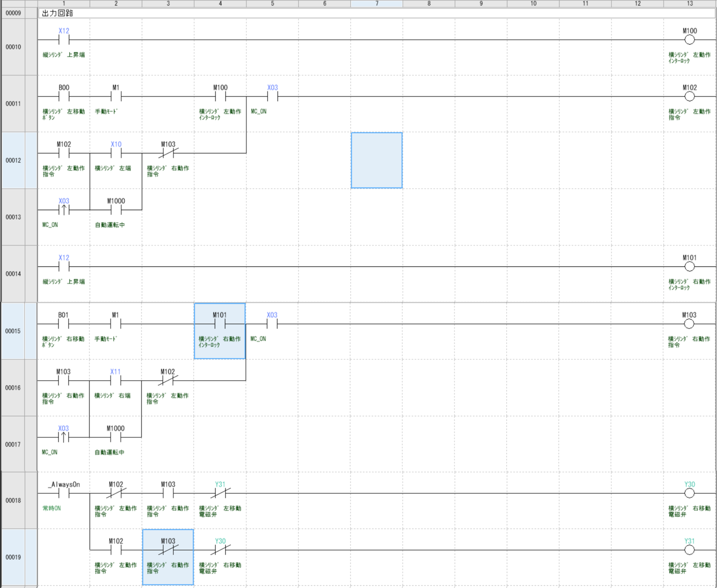Screen dimensions: 717x588
Task: Select the Y31 normally closed contact on rung 00018
Action: pos(220,493)
